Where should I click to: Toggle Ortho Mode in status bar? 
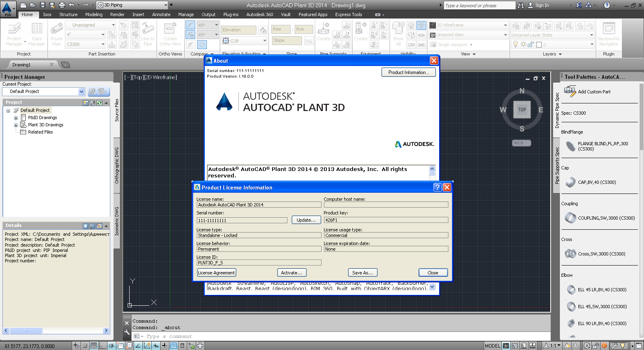[x=103, y=346]
